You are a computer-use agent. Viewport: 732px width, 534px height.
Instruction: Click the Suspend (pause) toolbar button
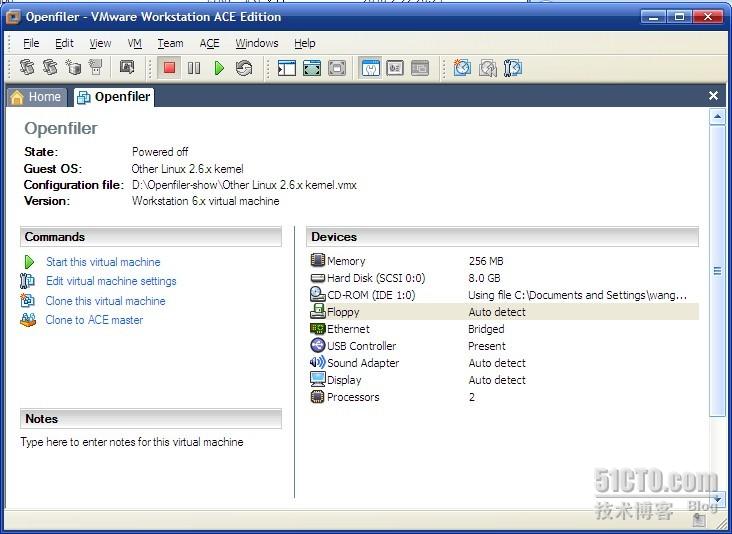click(194, 68)
